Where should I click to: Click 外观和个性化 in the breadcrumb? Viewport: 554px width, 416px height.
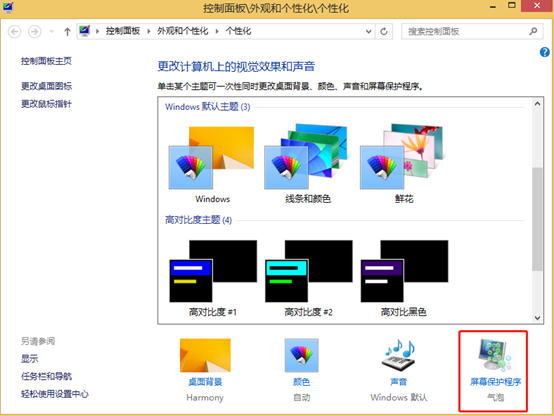click(x=183, y=31)
